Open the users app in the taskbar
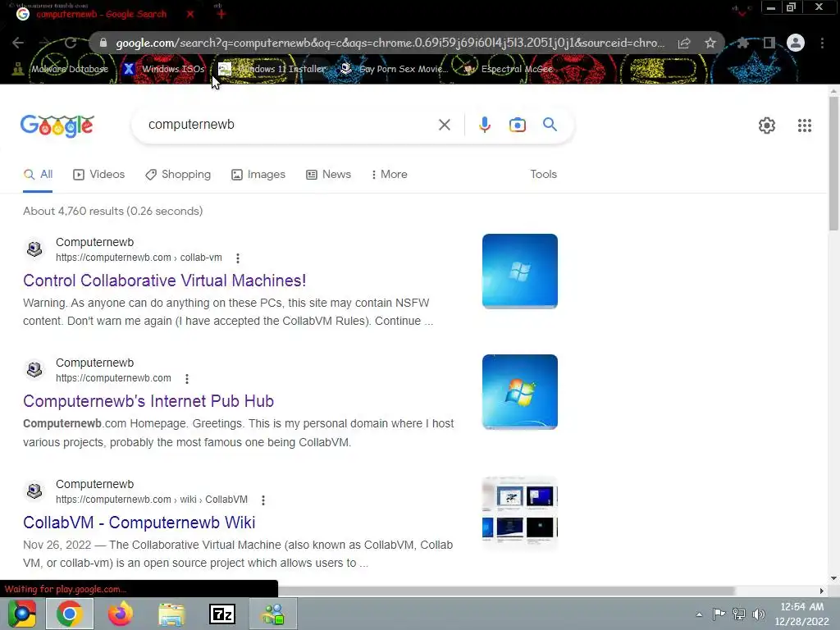840x630 pixels. [272, 614]
